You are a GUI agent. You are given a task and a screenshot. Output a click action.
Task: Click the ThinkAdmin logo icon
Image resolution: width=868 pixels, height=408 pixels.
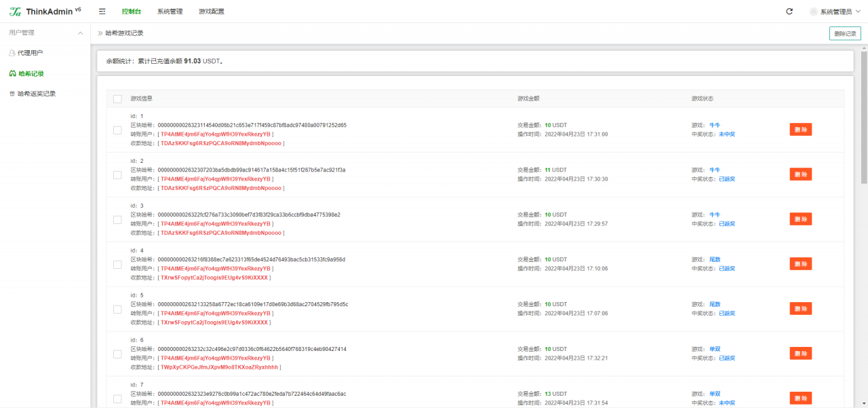[15, 12]
